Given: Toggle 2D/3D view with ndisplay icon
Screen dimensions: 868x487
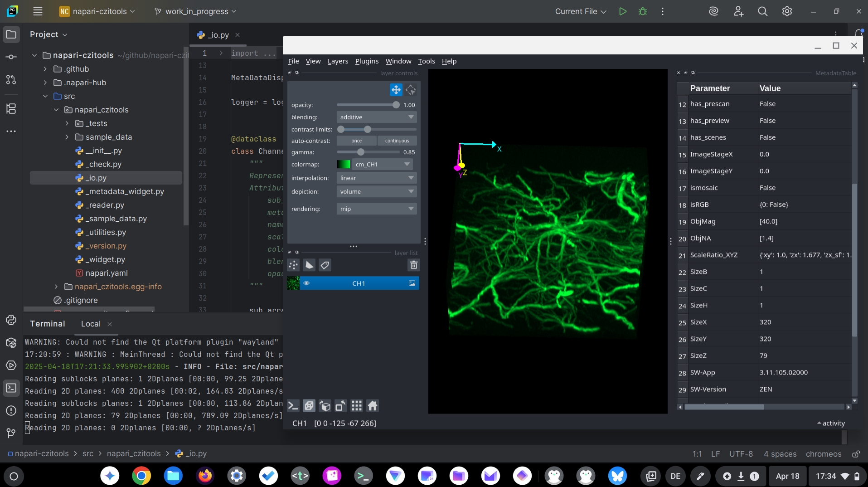Looking at the screenshot, I should 309,406.
